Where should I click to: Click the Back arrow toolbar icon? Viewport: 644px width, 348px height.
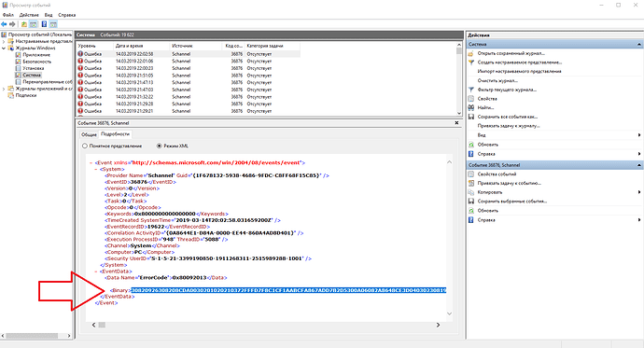tap(4, 24)
